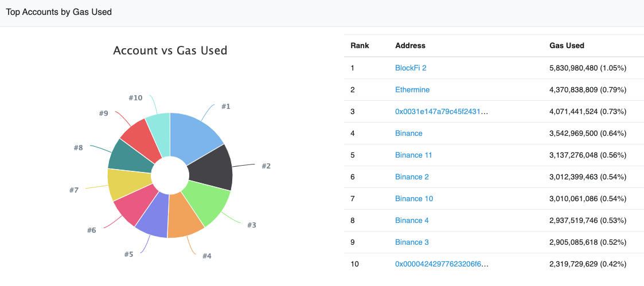Click the 2,937,519,746 (0.53%) gas value
This screenshot has height=286, width=644.
tap(588, 220)
